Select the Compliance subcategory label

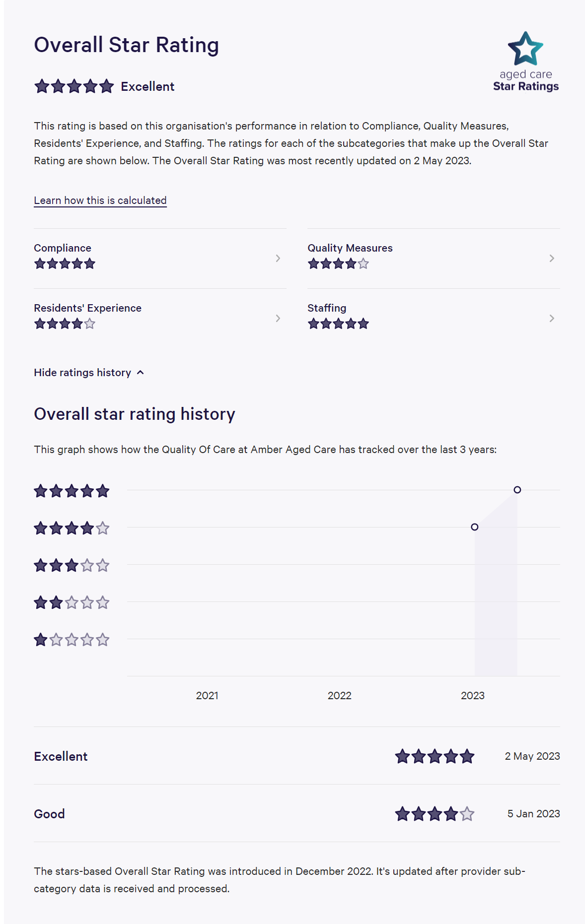(x=63, y=248)
